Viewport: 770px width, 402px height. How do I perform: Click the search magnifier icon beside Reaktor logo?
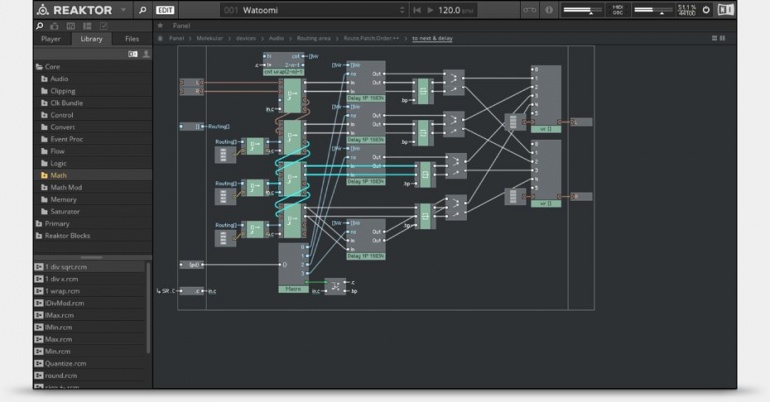(x=143, y=10)
